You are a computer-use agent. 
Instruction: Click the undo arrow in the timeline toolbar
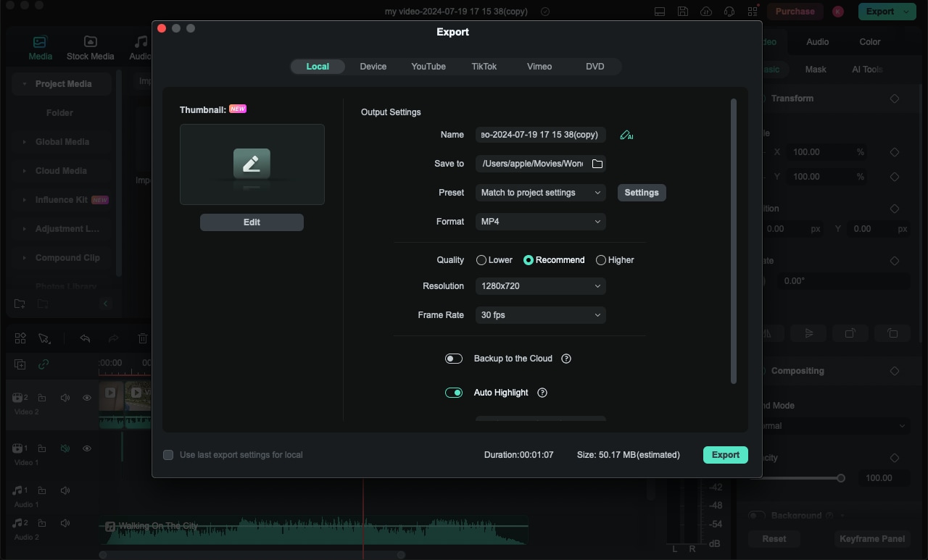pos(85,338)
